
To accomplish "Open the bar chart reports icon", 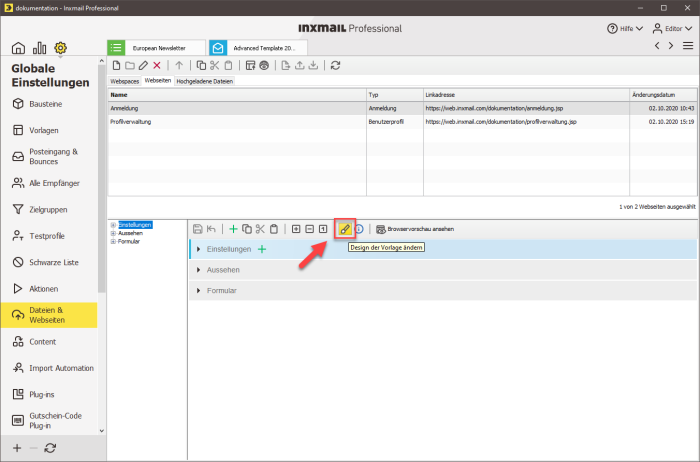I will [39, 48].
